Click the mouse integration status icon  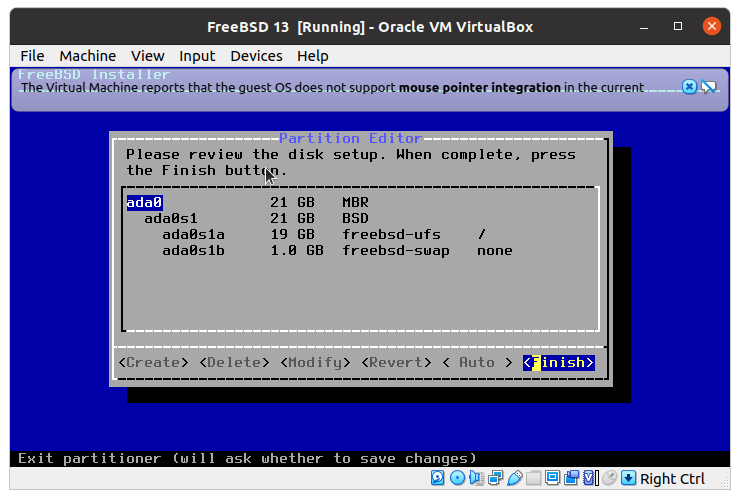pos(609,478)
